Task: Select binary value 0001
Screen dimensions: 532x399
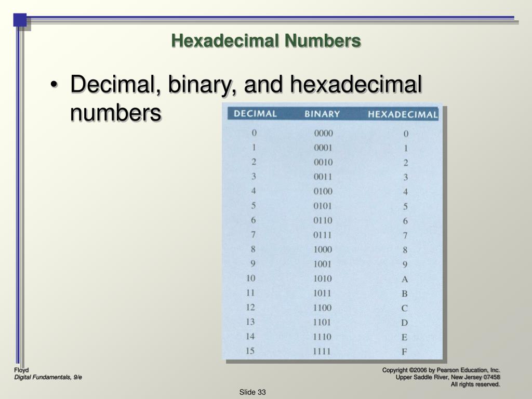Action: tap(323, 148)
